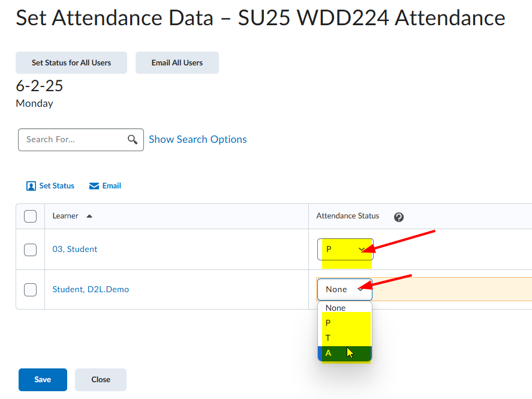Click the Email envelope icon
The width and height of the screenshot is (532, 399).
coord(94,186)
